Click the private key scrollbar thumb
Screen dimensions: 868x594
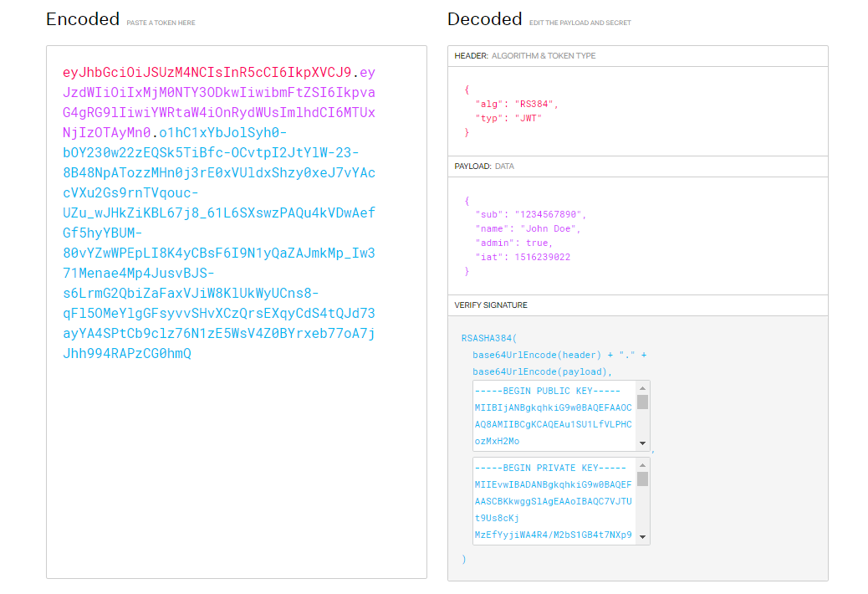(642, 479)
